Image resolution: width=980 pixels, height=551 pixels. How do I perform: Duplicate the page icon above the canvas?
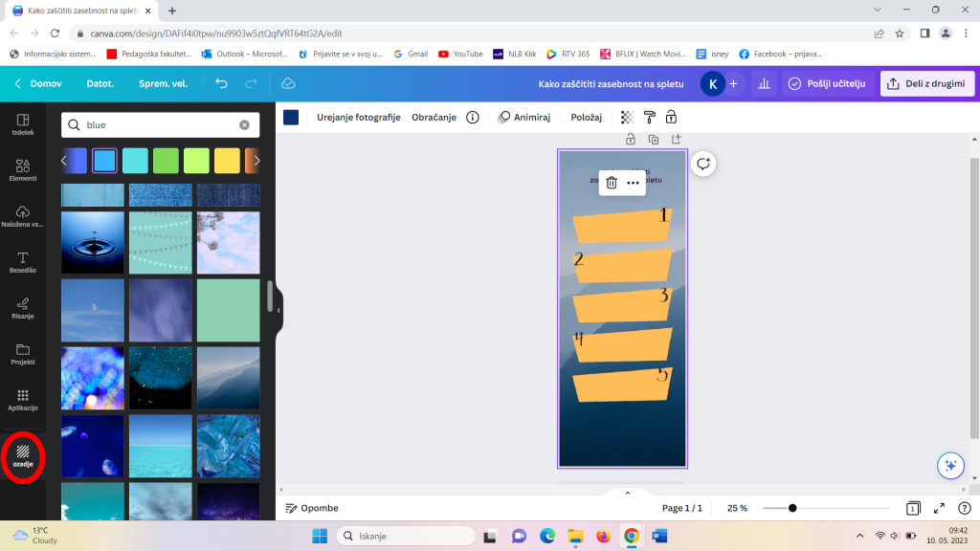(654, 140)
